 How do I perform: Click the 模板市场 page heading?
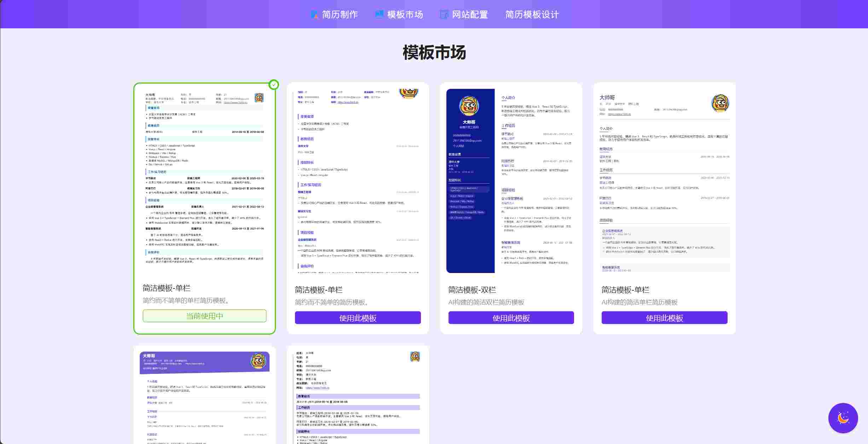[x=434, y=52]
